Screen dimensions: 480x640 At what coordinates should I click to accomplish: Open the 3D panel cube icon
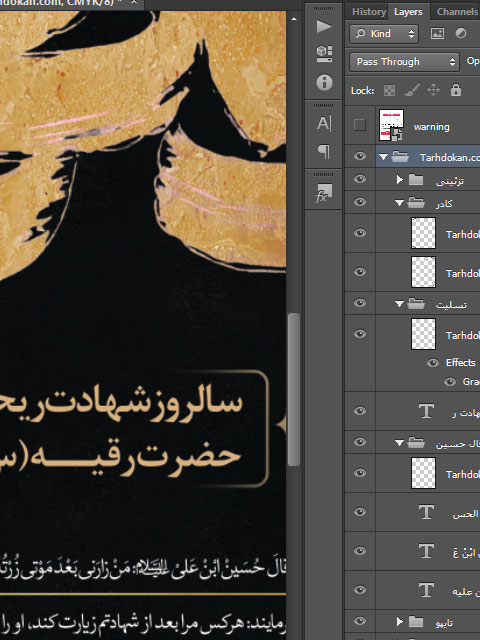tap(324, 53)
